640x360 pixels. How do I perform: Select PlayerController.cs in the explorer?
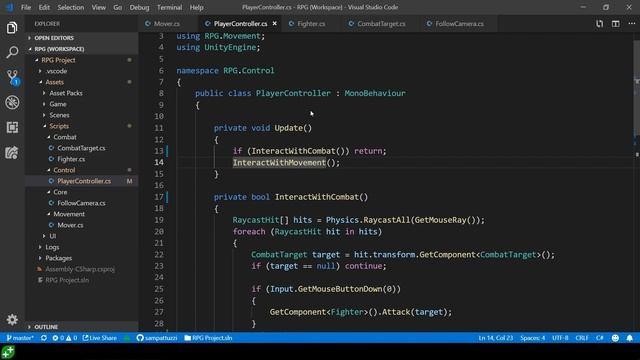point(82,181)
